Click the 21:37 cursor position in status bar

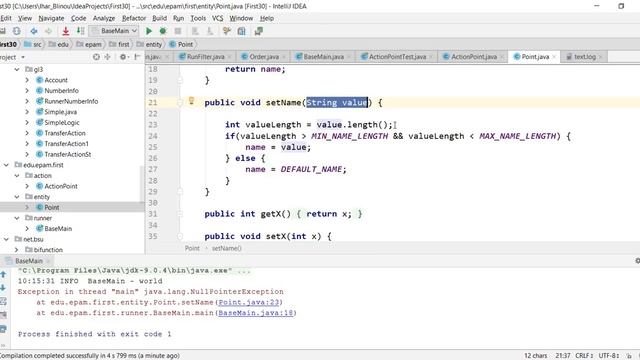pos(563,356)
